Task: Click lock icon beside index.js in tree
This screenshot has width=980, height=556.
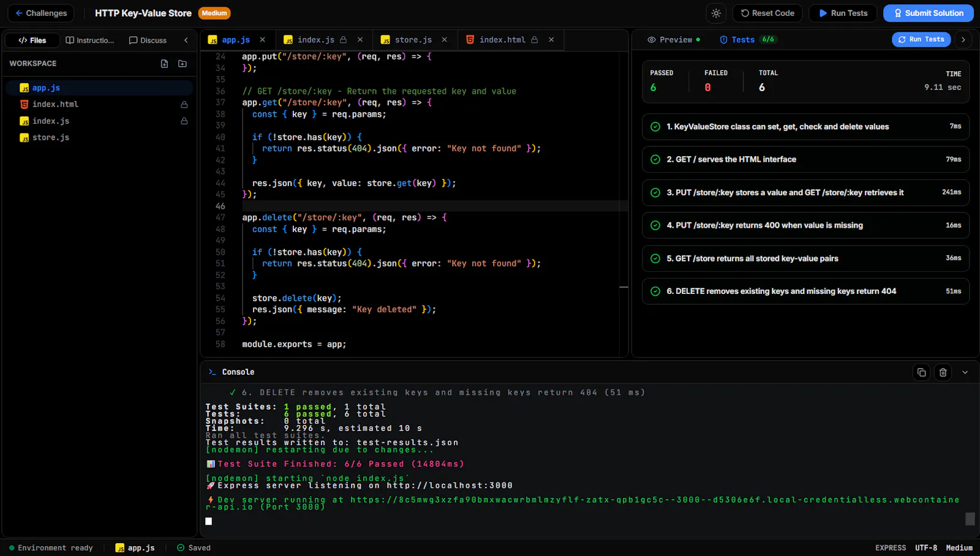Action: 184,121
